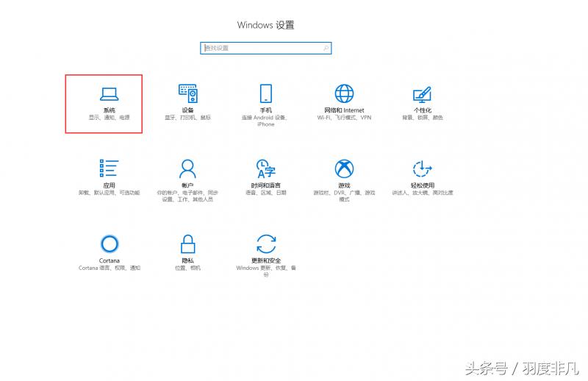This screenshot has width=588, height=381.
Task: Open the 手机 phone icon
Action: (266, 93)
